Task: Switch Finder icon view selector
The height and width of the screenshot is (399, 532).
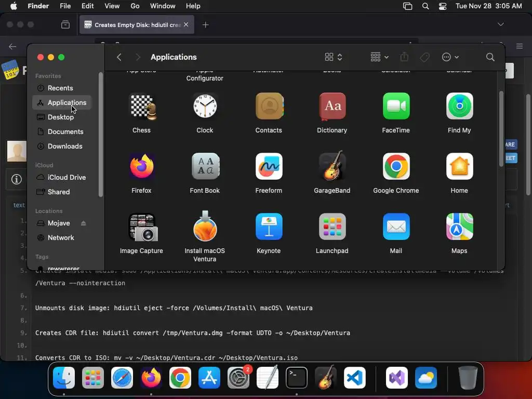Action: (333, 57)
